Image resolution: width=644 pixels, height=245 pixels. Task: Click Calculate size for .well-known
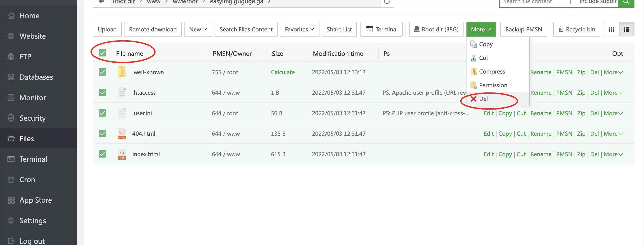pyautogui.click(x=282, y=72)
